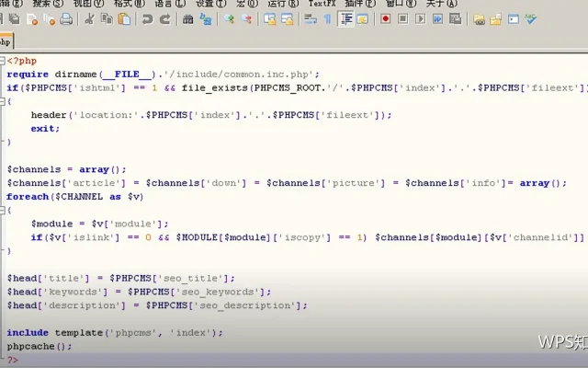Save the current recorded macro
Image resolution: width=588 pixels, height=368 pixels.
point(456,18)
